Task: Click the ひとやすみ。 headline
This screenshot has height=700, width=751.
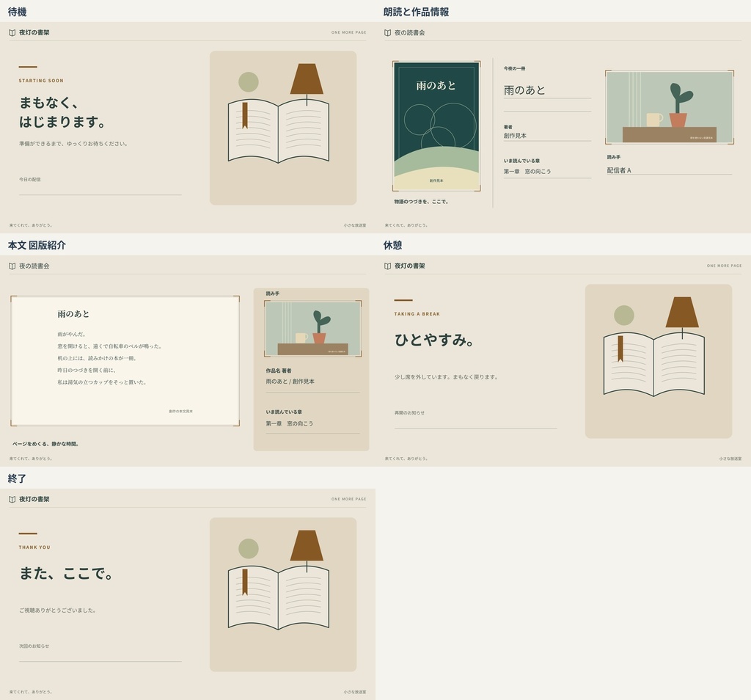Action: [434, 340]
